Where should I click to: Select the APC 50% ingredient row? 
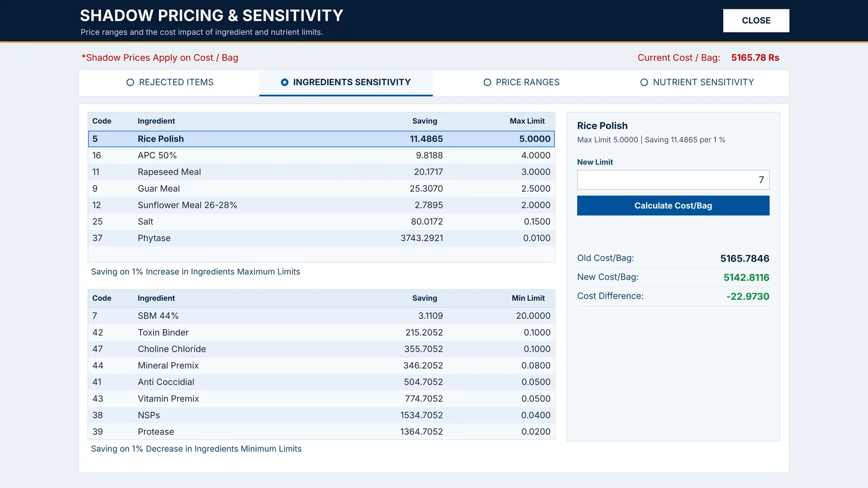coord(321,156)
